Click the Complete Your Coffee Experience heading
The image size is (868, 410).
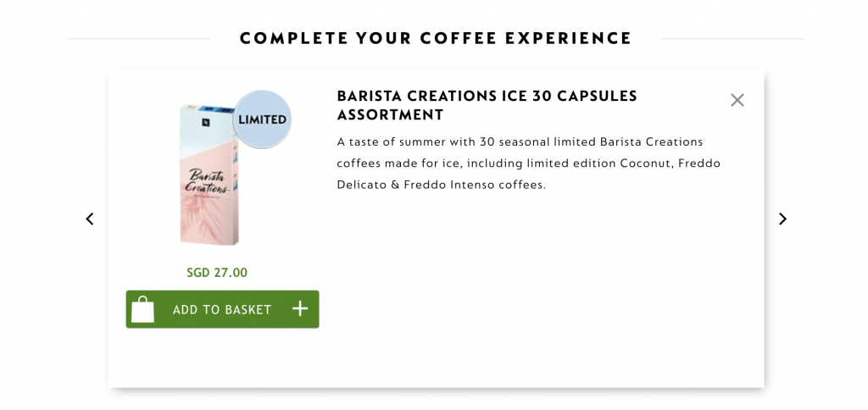[436, 38]
